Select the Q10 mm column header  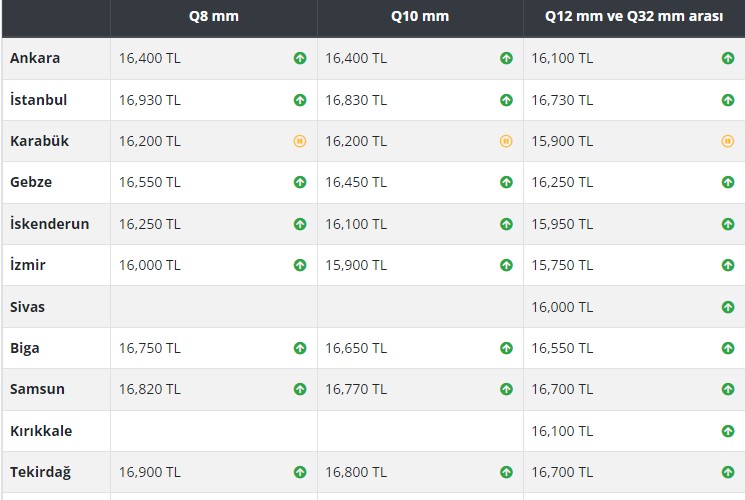[x=420, y=17]
